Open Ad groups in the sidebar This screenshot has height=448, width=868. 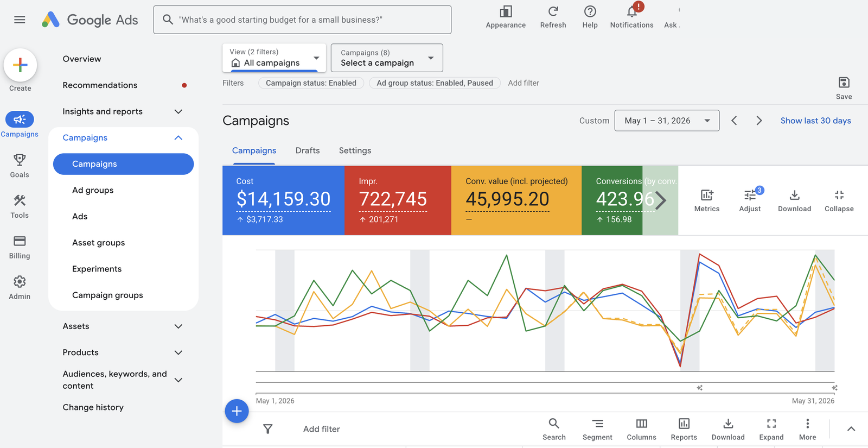[x=93, y=190]
